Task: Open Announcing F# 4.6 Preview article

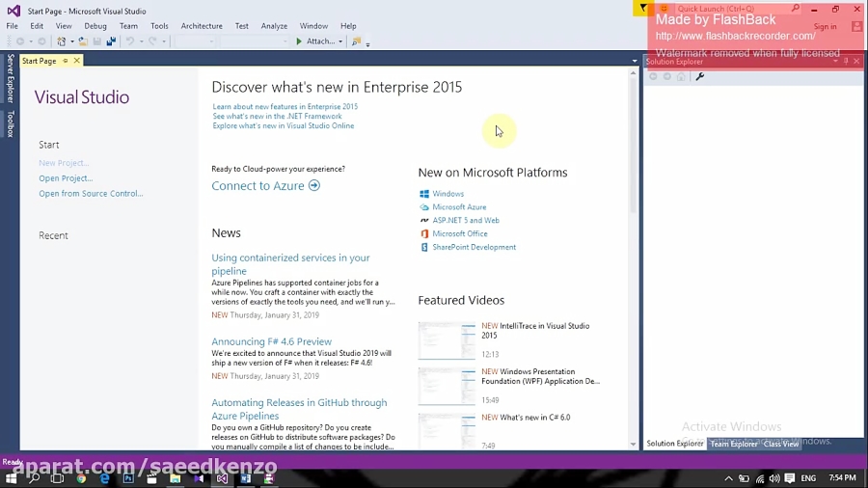Action: point(271,341)
